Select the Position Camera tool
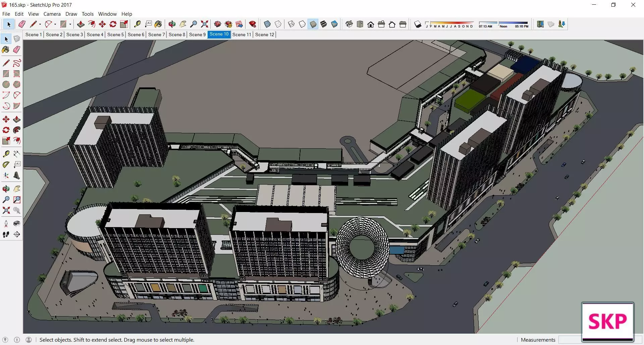 (6, 224)
